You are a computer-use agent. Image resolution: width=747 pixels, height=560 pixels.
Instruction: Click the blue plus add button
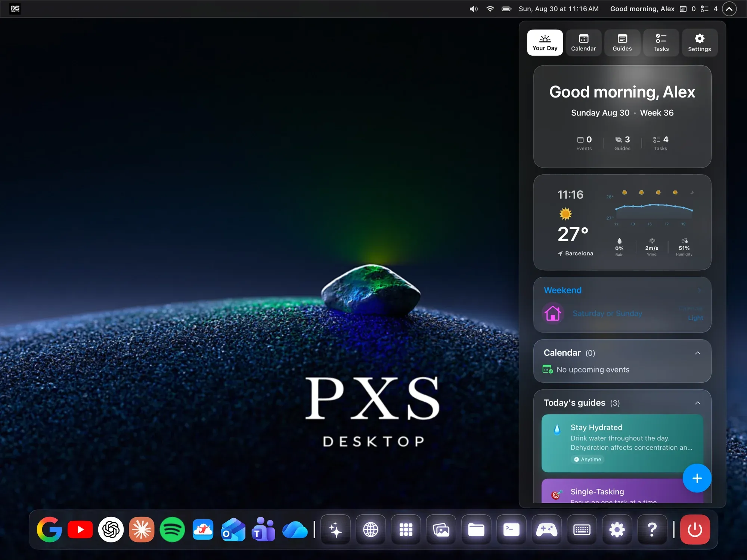pos(697,478)
